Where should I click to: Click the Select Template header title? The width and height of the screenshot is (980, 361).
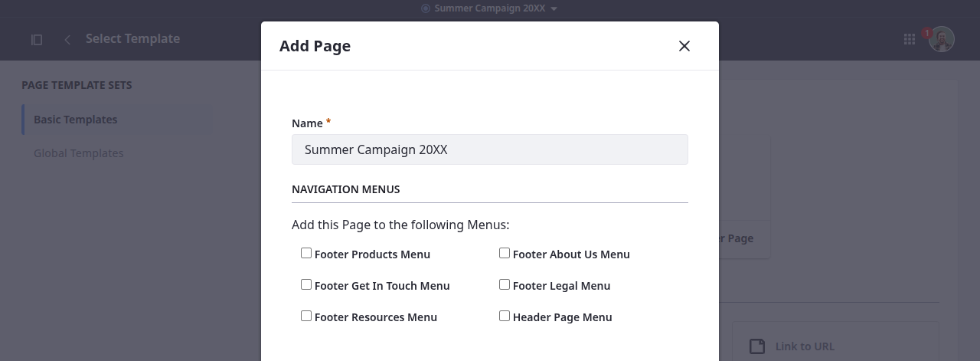pyautogui.click(x=132, y=39)
